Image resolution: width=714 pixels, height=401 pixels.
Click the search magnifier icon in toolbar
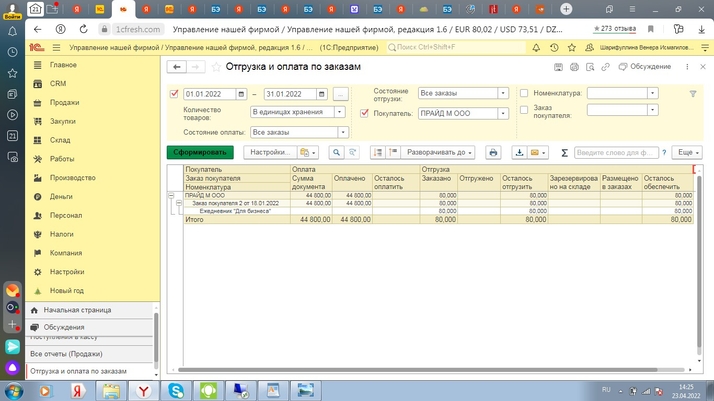[337, 153]
